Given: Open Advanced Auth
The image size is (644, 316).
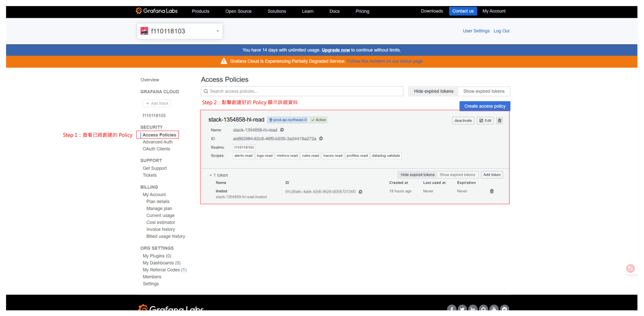Looking at the screenshot, I should click(157, 142).
